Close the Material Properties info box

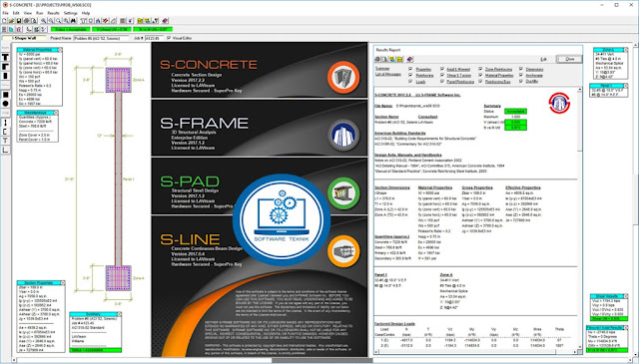point(60,50)
